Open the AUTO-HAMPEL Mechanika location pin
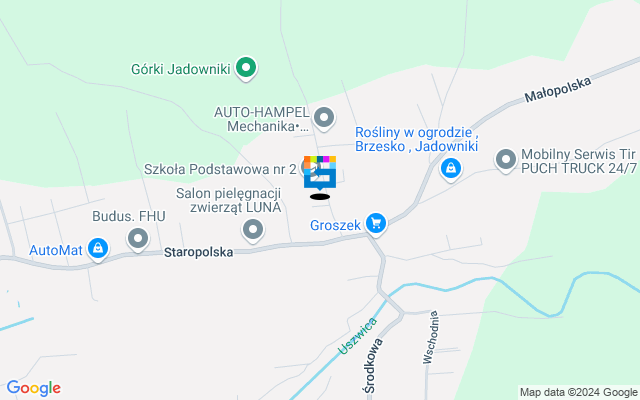The image size is (640, 400). pyautogui.click(x=324, y=118)
